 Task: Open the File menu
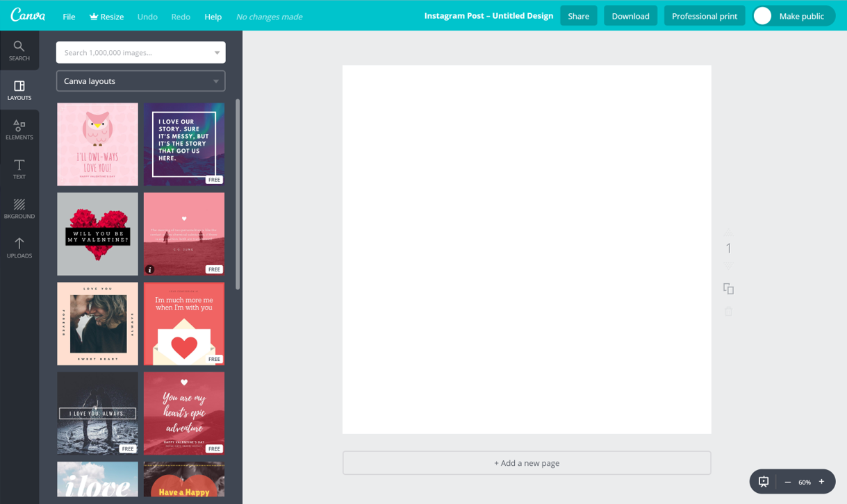(69, 17)
